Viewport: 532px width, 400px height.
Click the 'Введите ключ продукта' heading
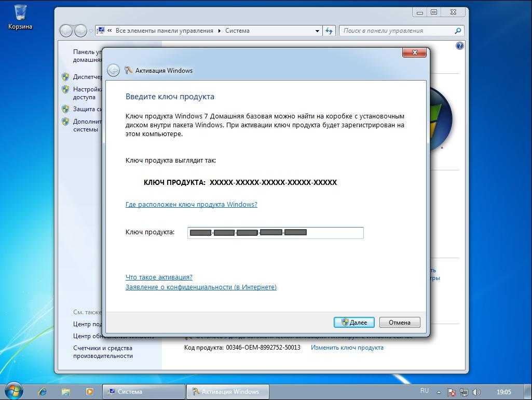coord(170,97)
